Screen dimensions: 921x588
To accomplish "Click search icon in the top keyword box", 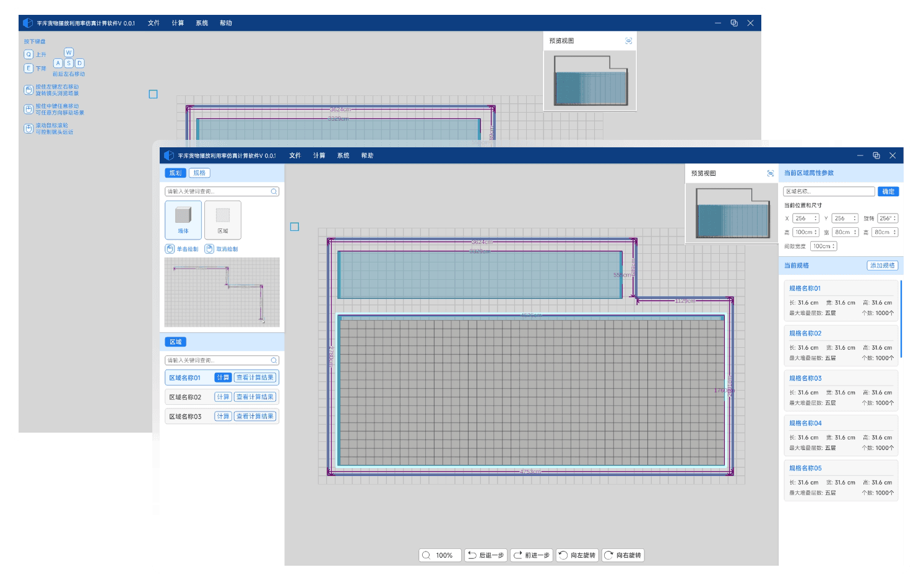I will click(274, 192).
